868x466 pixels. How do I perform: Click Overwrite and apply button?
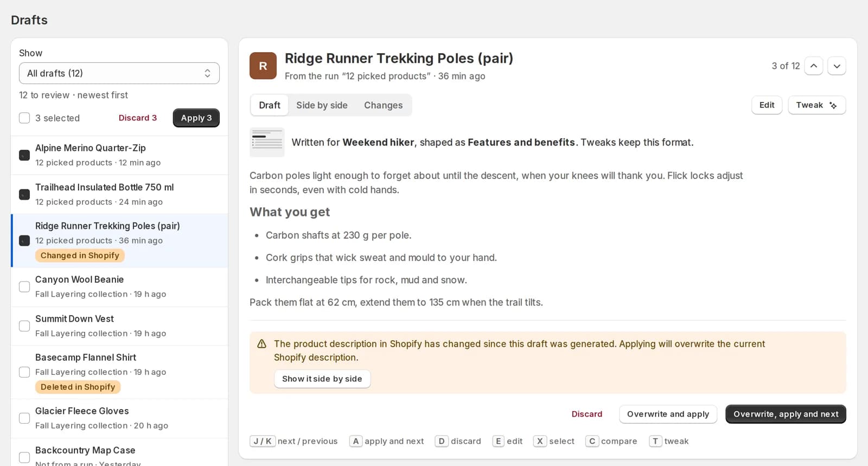click(x=668, y=414)
